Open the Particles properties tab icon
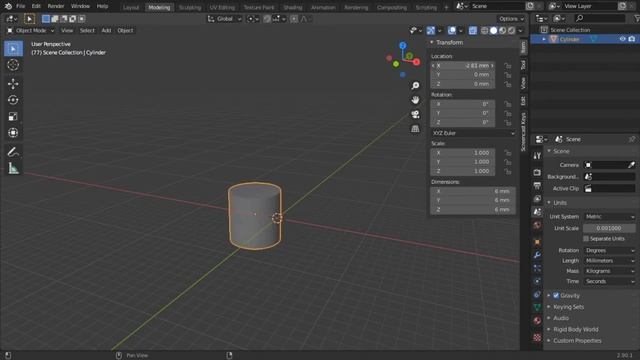The height and width of the screenshot is (360, 640). (x=537, y=268)
